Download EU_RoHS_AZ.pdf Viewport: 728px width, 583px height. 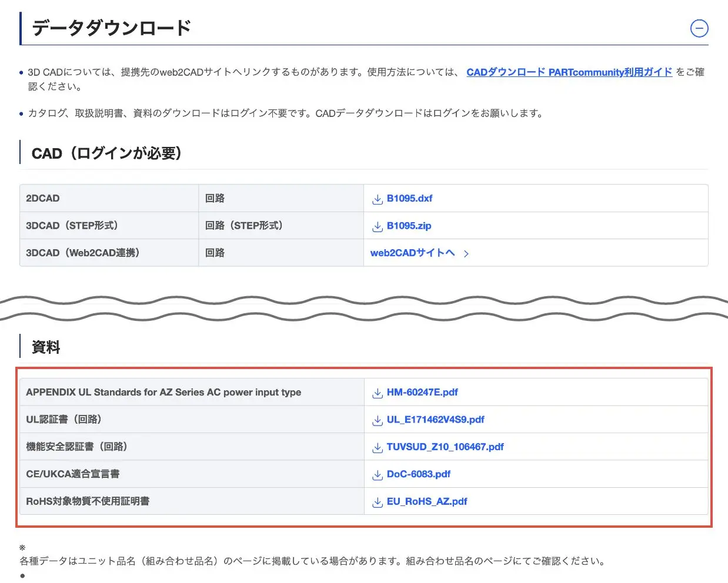[427, 501]
